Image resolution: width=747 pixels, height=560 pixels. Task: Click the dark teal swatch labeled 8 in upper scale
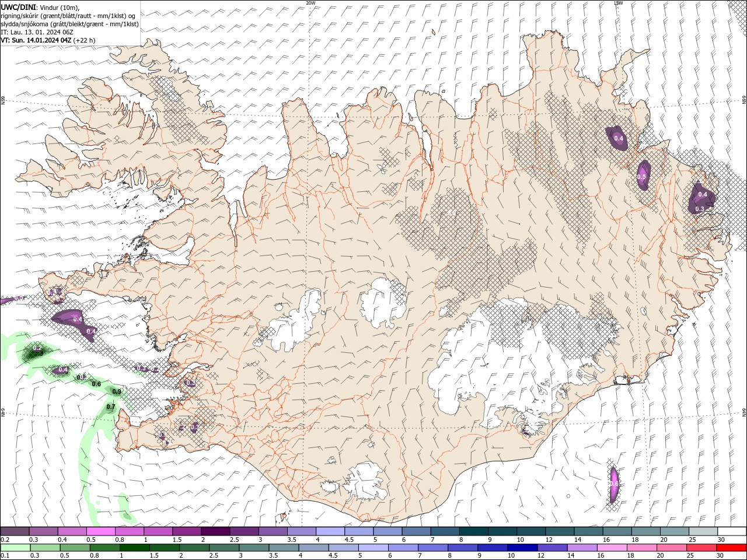point(473,531)
